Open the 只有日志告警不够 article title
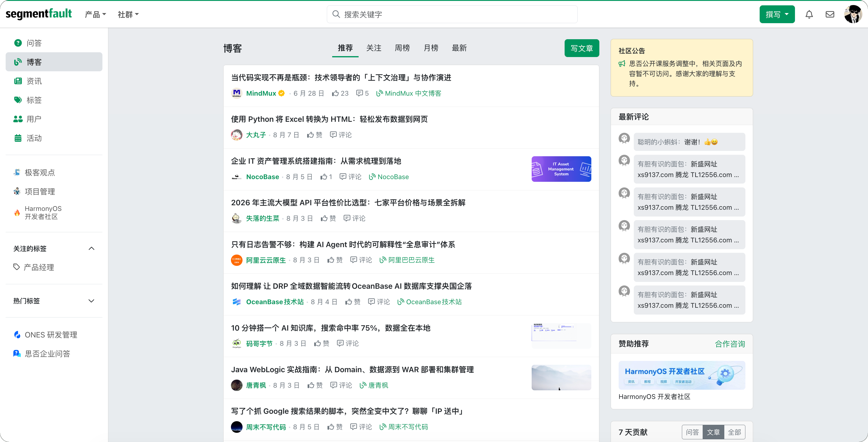The height and width of the screenshot is (442, 868). coord(343,244)
